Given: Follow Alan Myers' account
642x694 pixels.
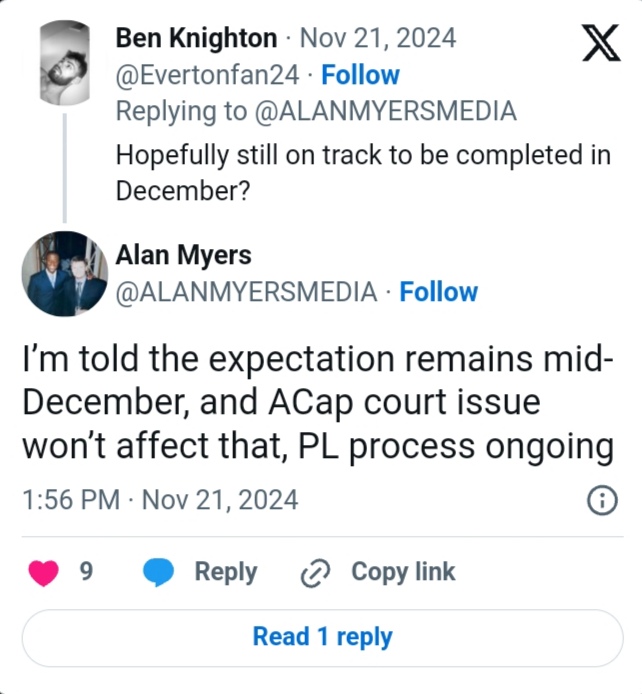Looking at the screenshot, I should point(439,292).
